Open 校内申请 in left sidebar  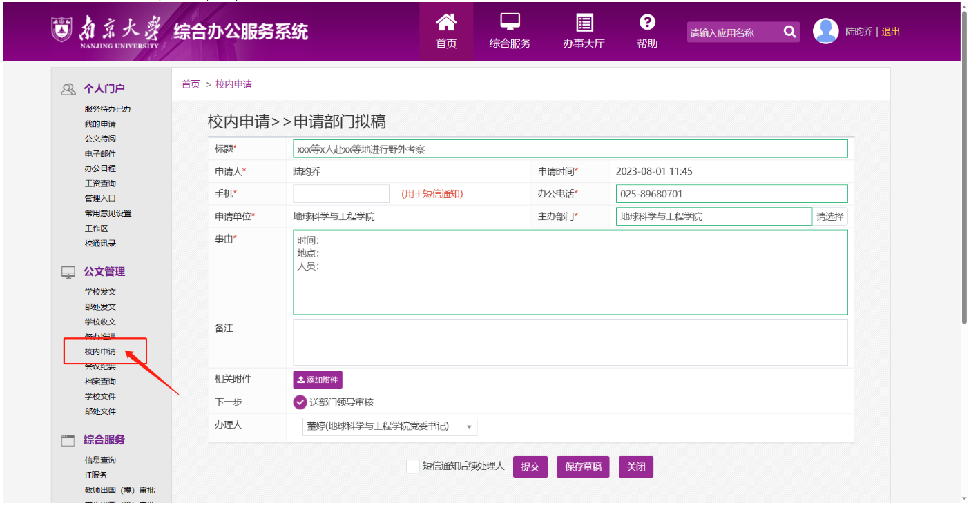[x=100, y=352]
